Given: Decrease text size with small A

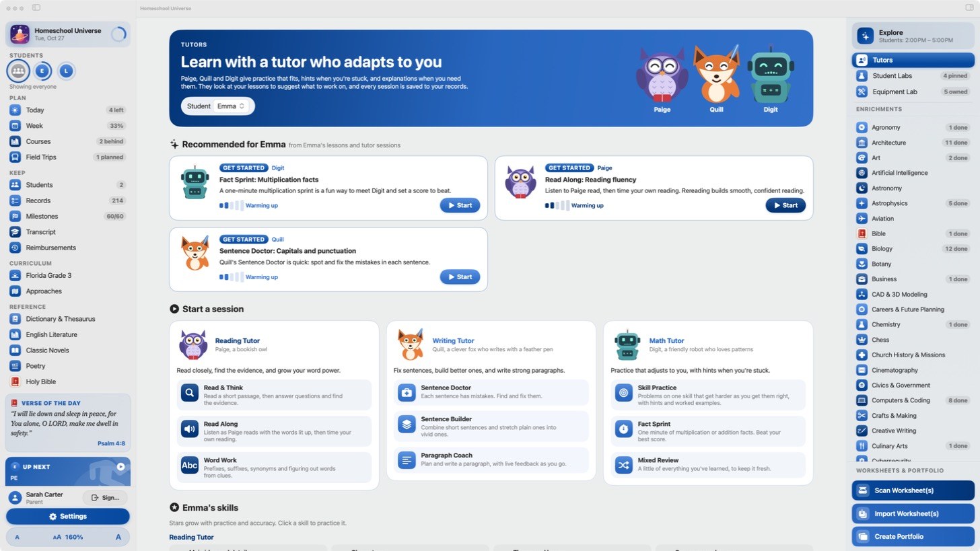Looking at the screenshot, I should 17,537.
